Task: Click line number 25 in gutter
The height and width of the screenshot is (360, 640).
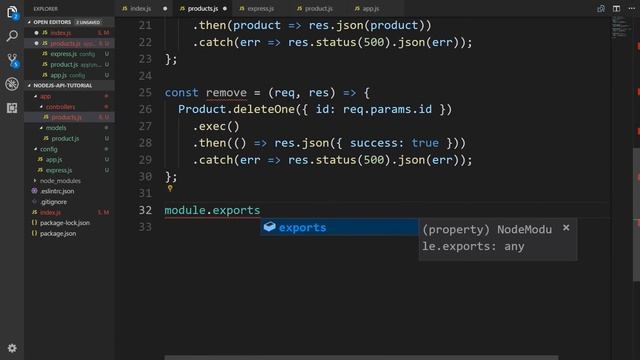Action: click(145, 93)
